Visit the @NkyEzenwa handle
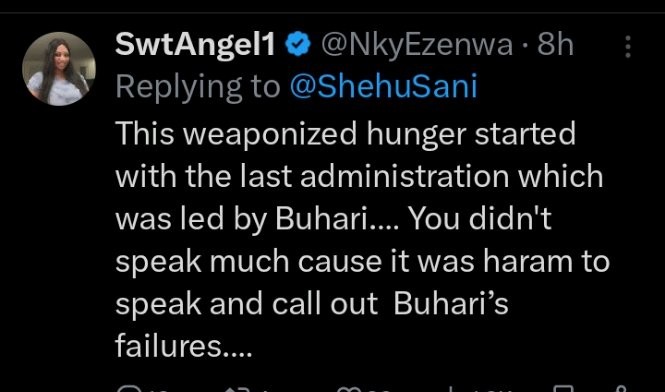The image size is (665, 392). point(417,45)
